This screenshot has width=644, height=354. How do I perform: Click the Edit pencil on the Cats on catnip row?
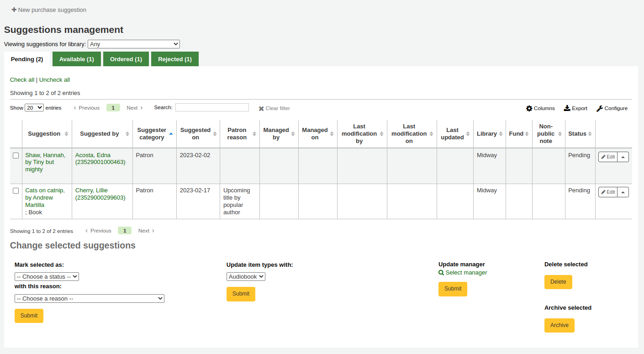(603, 192)
